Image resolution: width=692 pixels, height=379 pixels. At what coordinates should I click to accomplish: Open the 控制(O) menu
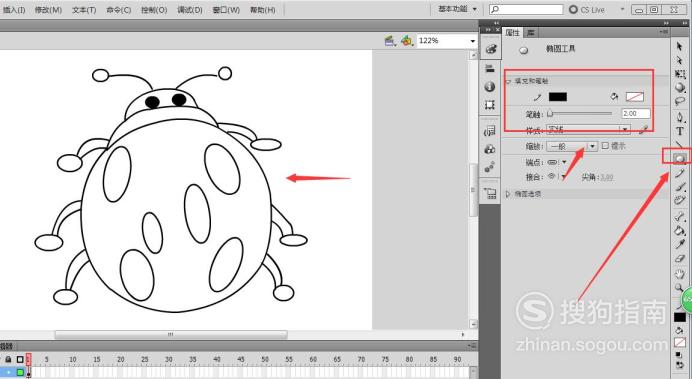click(154, 10)
